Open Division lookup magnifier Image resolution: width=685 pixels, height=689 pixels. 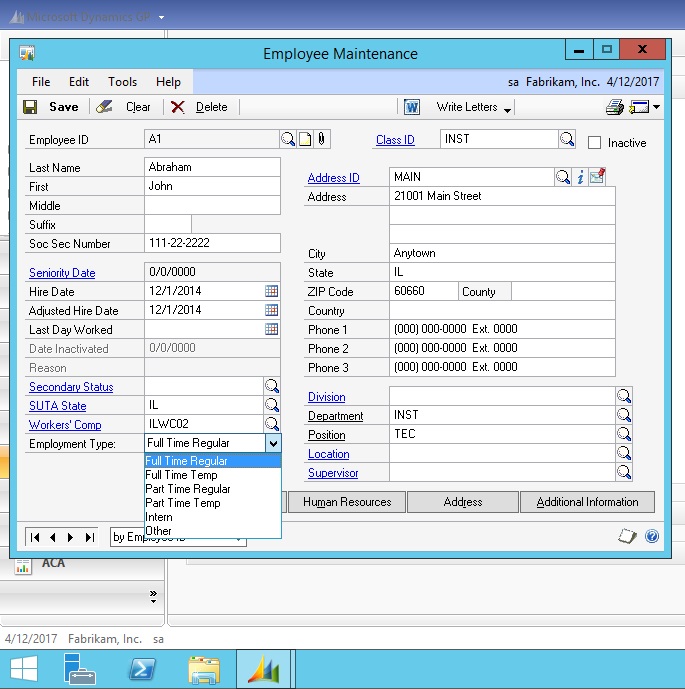point(624,396)
